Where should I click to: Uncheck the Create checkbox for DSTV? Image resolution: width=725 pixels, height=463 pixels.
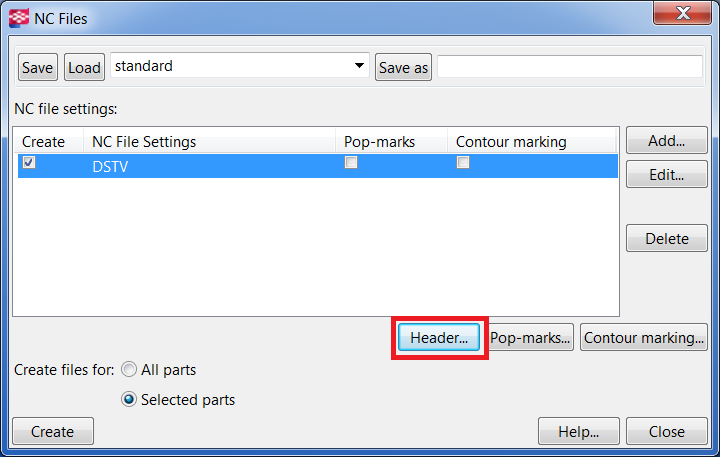29,164
